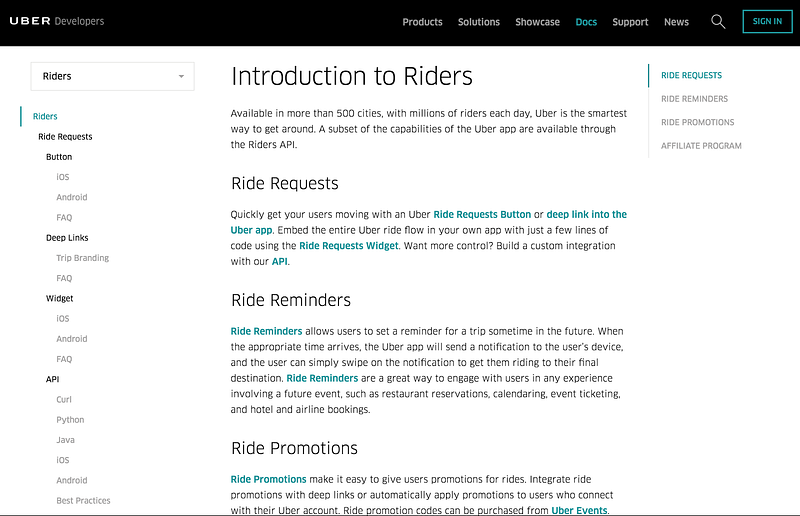The width and height of the screenshot is (800, 516).
Task: Click the Ride Reminders section heading
Action: coord(291,300)
